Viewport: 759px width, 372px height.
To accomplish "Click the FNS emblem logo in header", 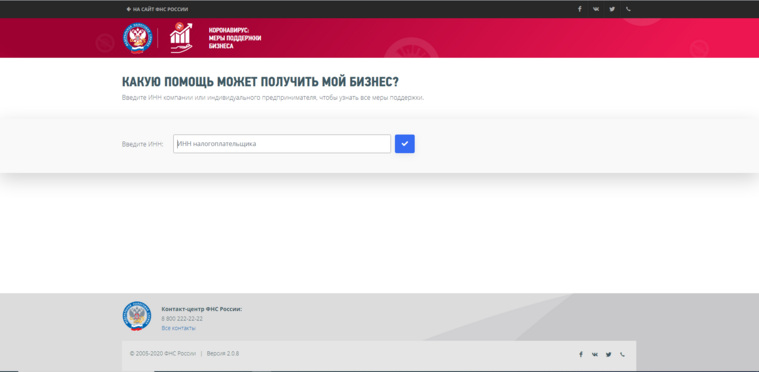I will click(x=137, y=38).
